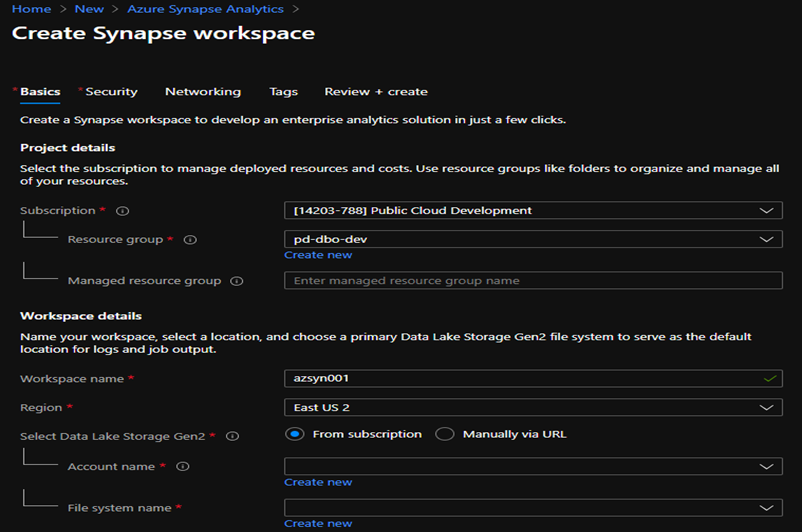The image size is (802, 532).
Task: Click the Project details heading
Action: click(68, 148)
